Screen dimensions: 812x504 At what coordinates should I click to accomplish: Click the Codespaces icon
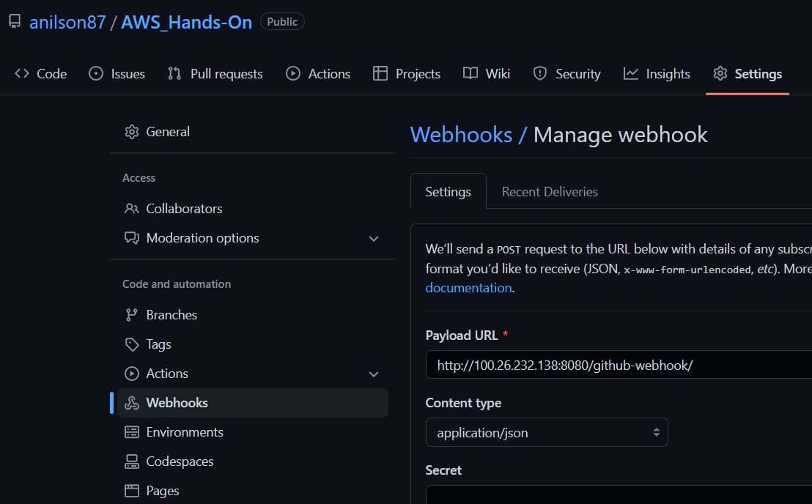pyautogui.click(x=132, y=462)
